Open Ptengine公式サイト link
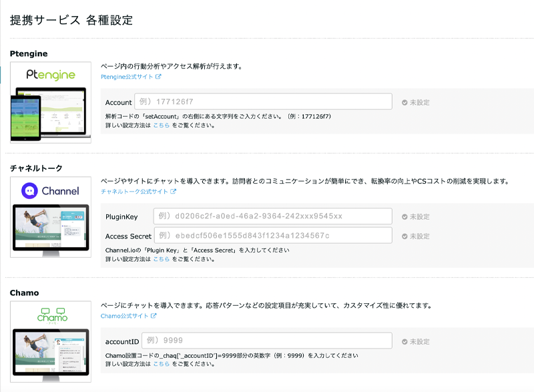Viewport: 534px width, 392px height. (127, 77)
